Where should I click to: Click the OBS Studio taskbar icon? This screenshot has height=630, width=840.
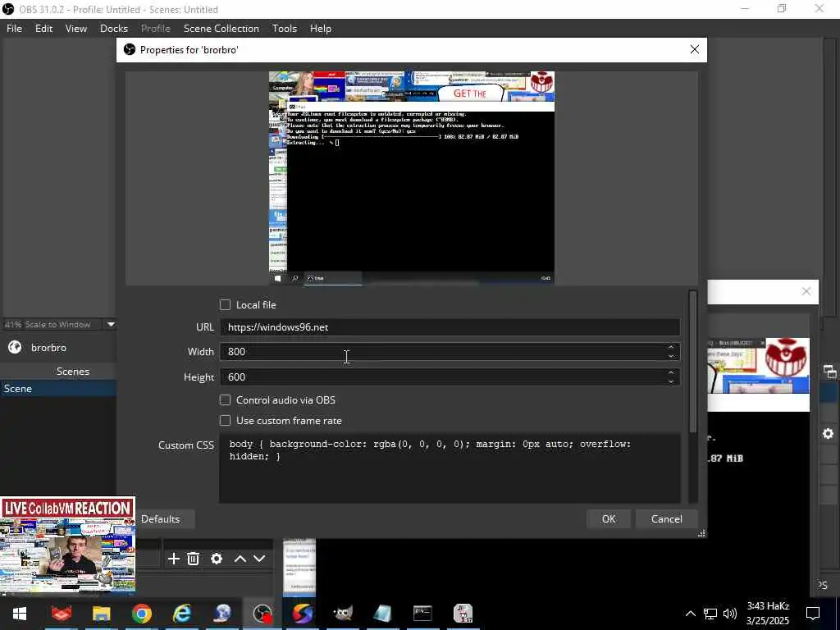point(262,614)
